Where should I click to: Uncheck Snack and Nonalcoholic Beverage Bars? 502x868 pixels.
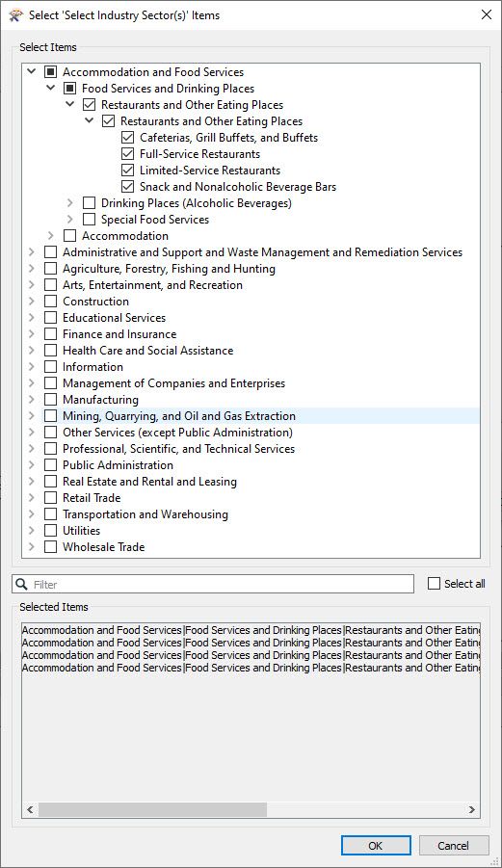pyautogui.click(x=128, y=187)
